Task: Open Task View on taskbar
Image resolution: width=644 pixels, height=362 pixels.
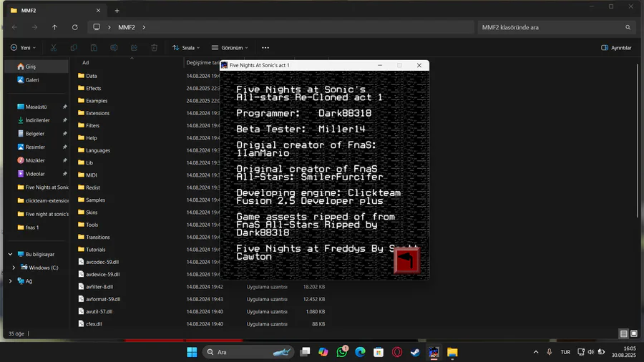Action: point(305,352)
